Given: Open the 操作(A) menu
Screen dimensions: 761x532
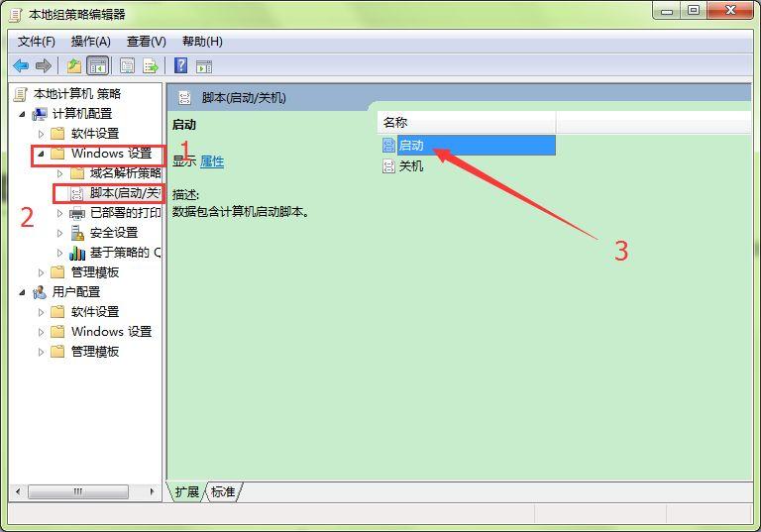Looking at the screenshot, I should point(91,42).
